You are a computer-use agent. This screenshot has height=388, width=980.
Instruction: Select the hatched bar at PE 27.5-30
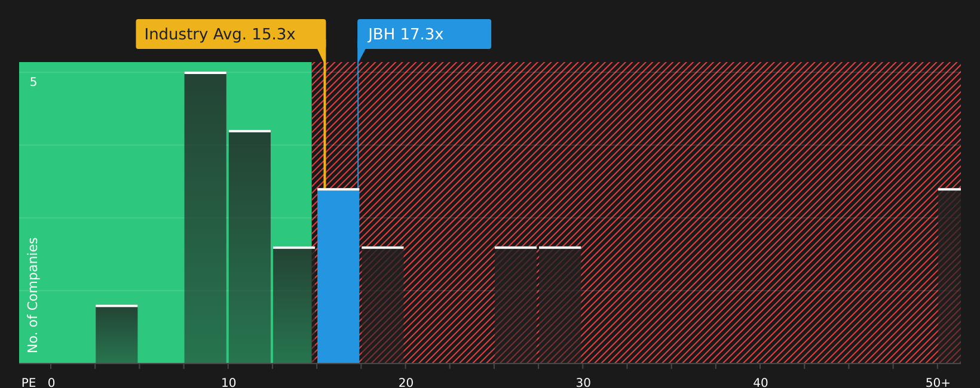[x=560, y=305]
